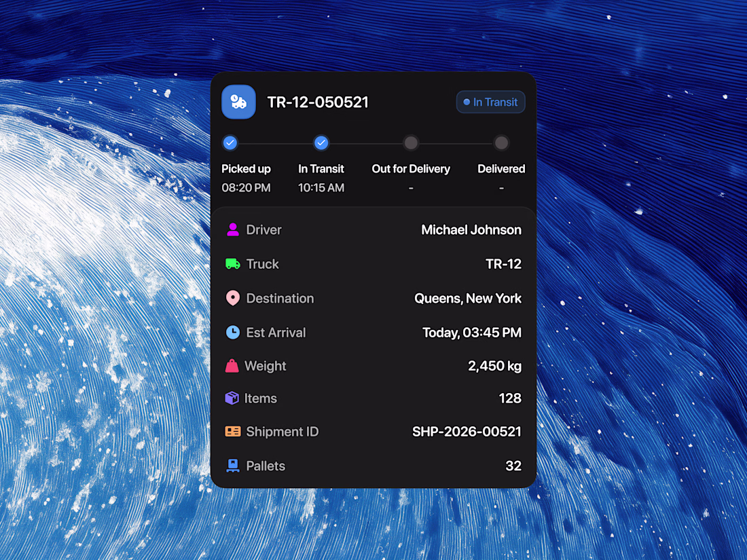Click the blue Pallets icon
This screenshot has width=747, height=560.
[232, 466]
